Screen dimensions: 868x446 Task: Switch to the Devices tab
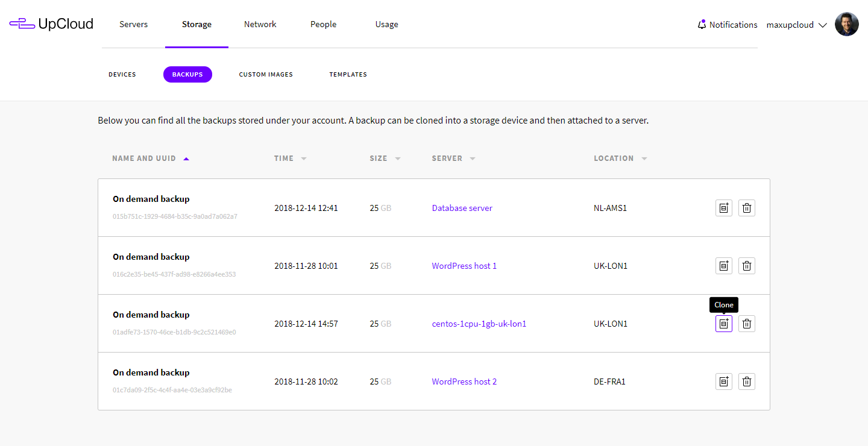point(122,74)
